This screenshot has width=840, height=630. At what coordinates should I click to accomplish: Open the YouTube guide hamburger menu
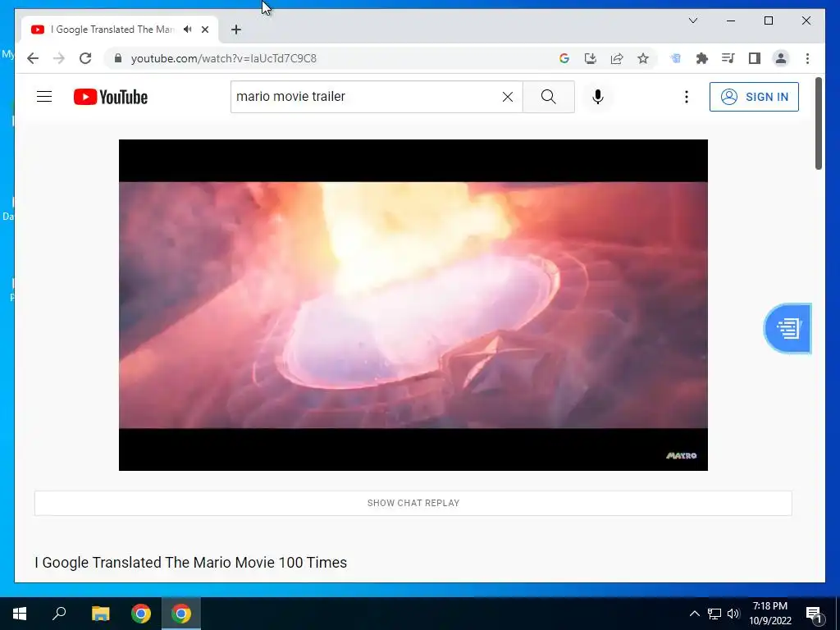(x=44, y=97)
